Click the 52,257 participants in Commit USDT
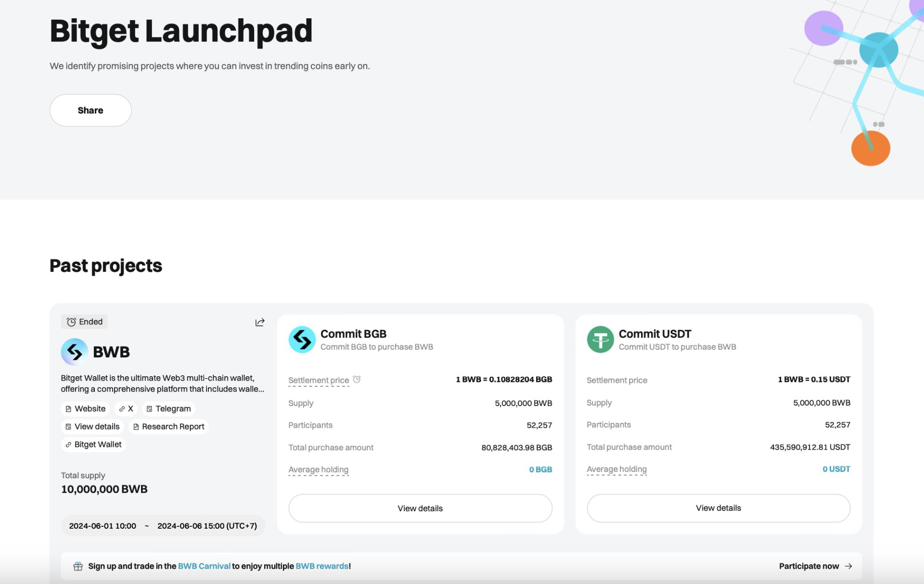 pyautogui.click(x=837, y=425)
